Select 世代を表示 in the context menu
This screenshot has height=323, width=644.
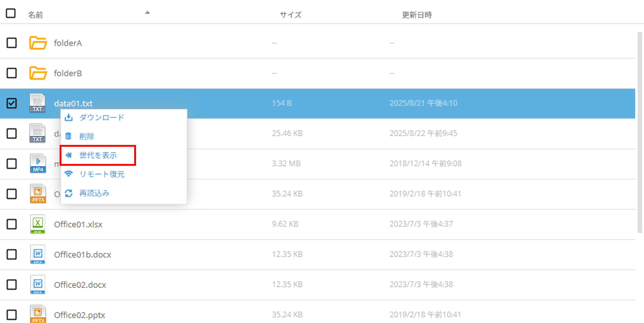[x=98, y=155]
